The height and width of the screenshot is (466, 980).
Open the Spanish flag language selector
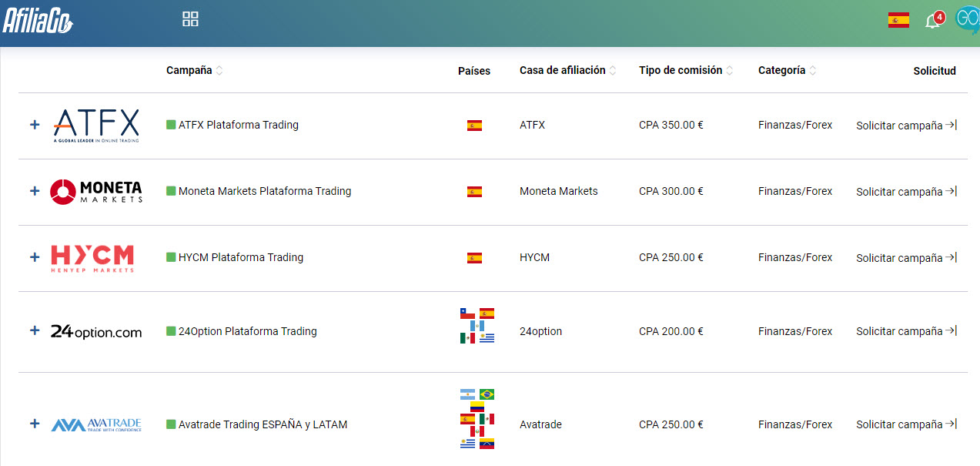point(898,20)
